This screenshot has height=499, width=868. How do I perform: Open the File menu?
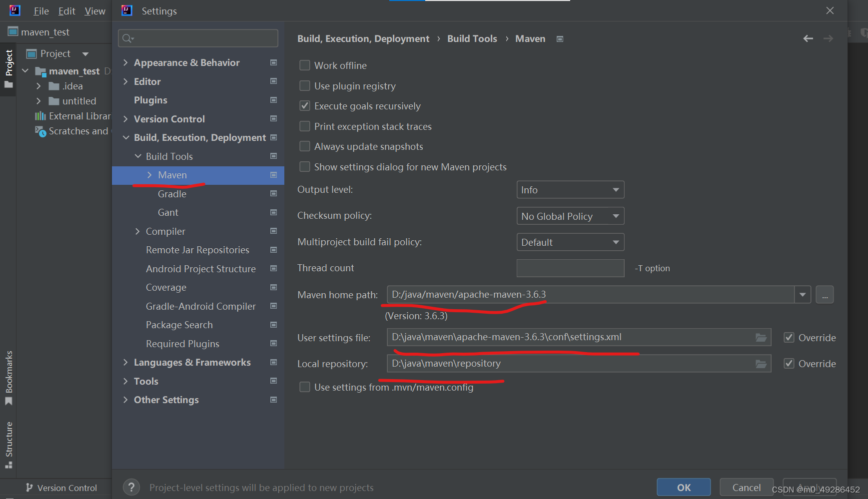tap(41, 11)
